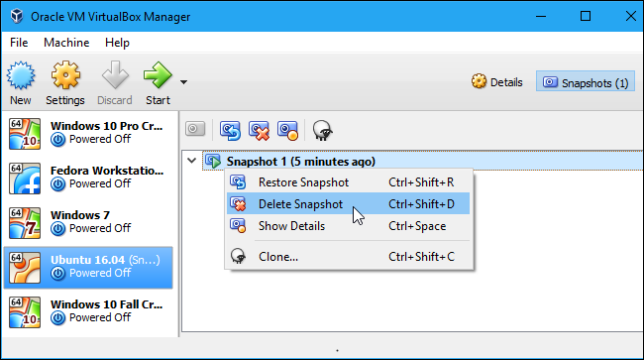Open the Machine menu
This screenshot has height=360, width=644.
(x=66, y=43)
